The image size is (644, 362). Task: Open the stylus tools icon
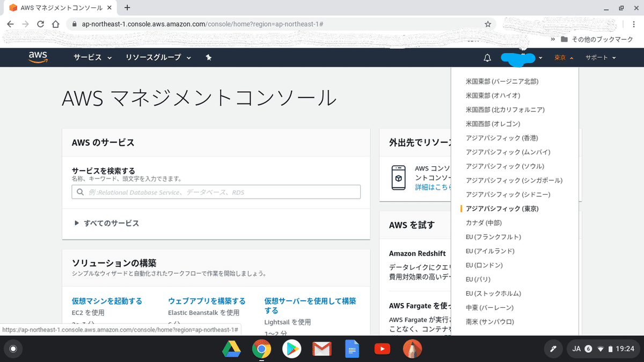(x=553, y=349)
